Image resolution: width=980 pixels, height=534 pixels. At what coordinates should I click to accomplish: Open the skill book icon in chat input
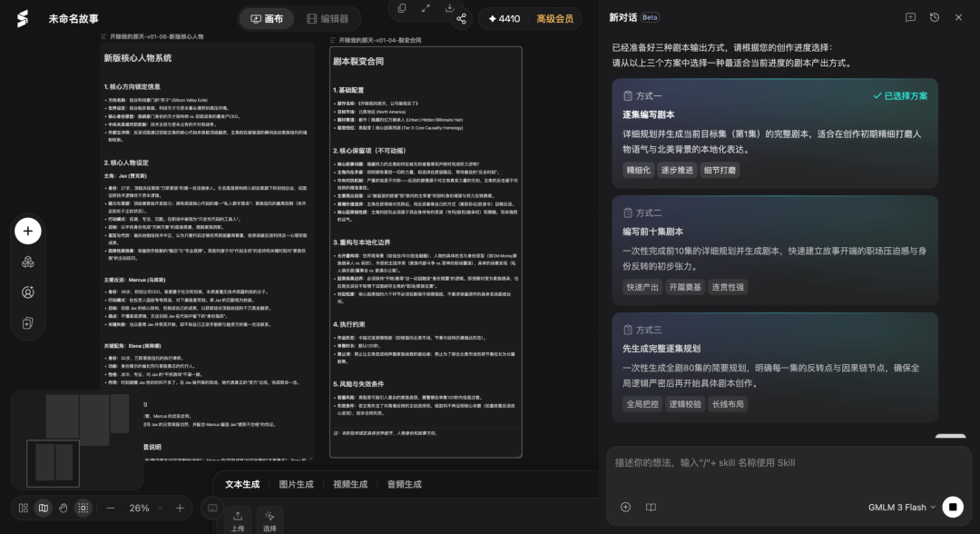[x=651, y=507]
